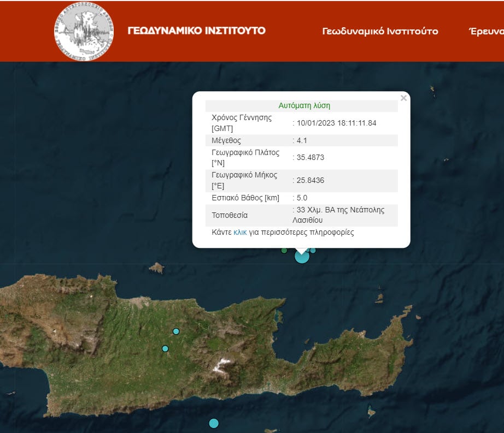Click the Αυτόματη λύση popup heading
Viewport: 504px width, 433px height.
tap(304, 105)
